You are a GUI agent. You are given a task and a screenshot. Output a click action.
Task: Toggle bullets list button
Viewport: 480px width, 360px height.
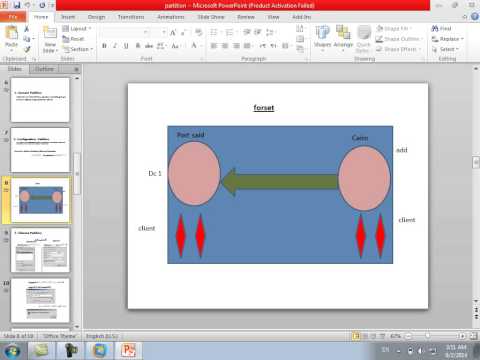(215, 32)
